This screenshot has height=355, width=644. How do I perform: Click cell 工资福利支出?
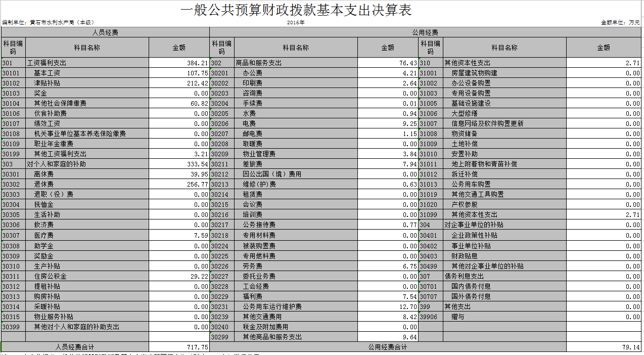87,63
